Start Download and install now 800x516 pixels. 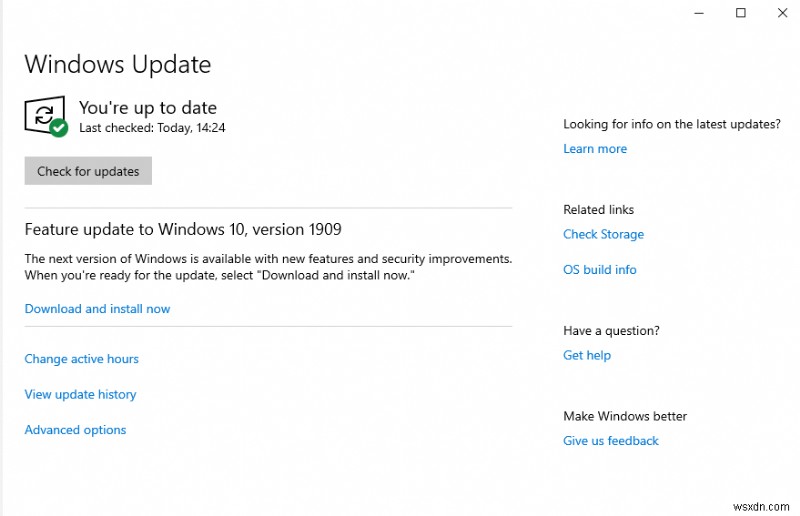97,309
